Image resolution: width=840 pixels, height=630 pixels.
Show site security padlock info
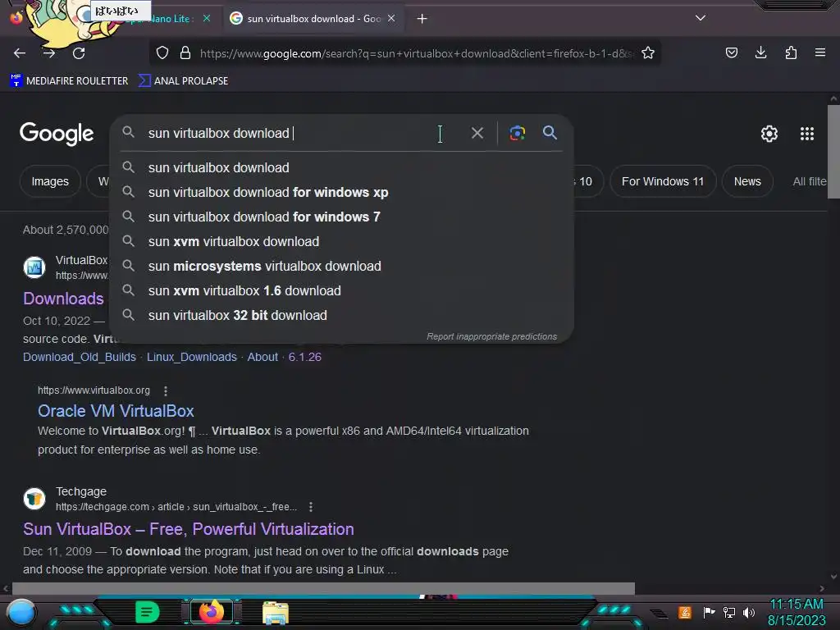coord(185,52)
